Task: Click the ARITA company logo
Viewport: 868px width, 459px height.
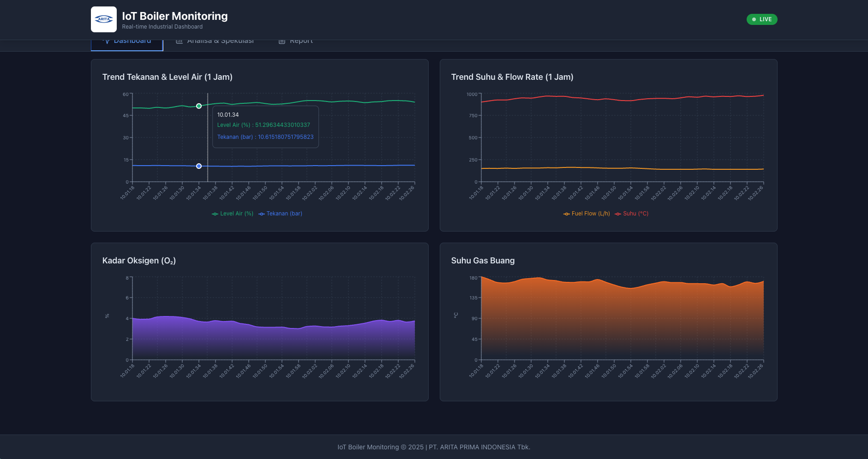Action: (104, 19)
